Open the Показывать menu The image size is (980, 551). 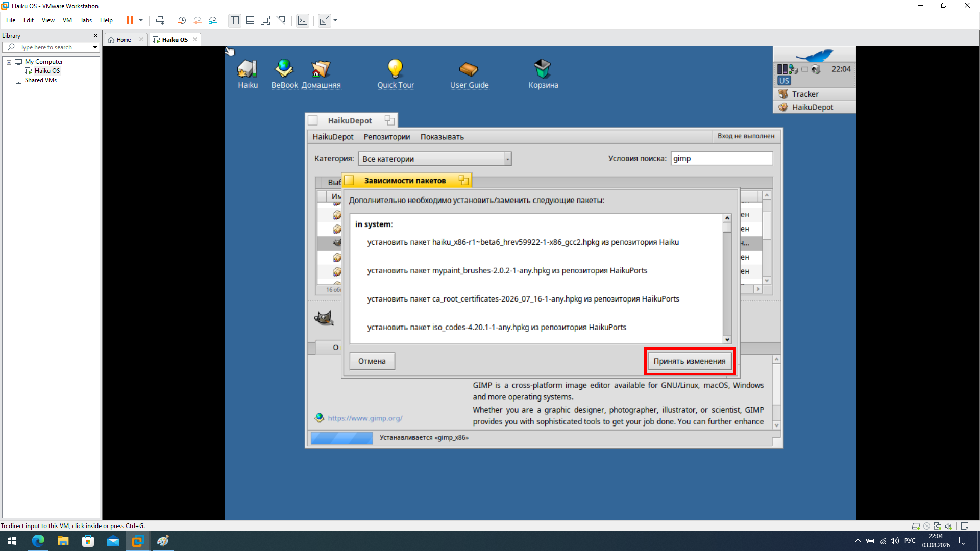coord(442,137)
